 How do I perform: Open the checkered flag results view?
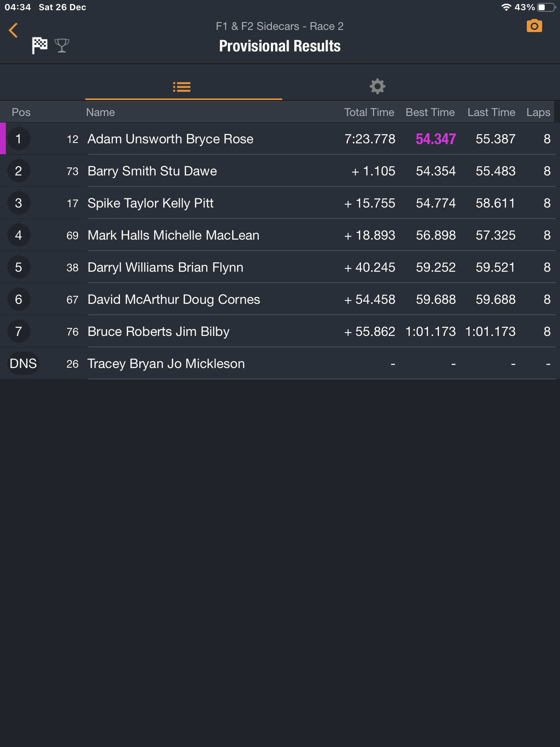39,46
